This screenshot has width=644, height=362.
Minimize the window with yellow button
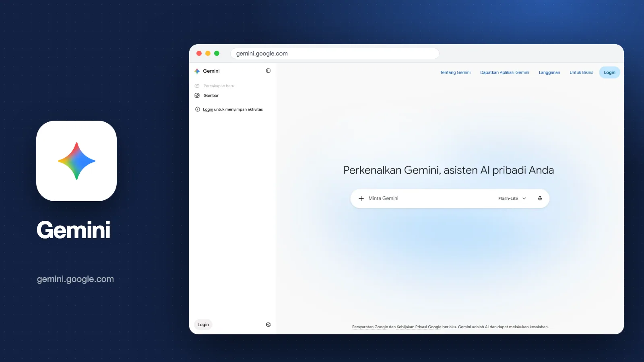208,53
